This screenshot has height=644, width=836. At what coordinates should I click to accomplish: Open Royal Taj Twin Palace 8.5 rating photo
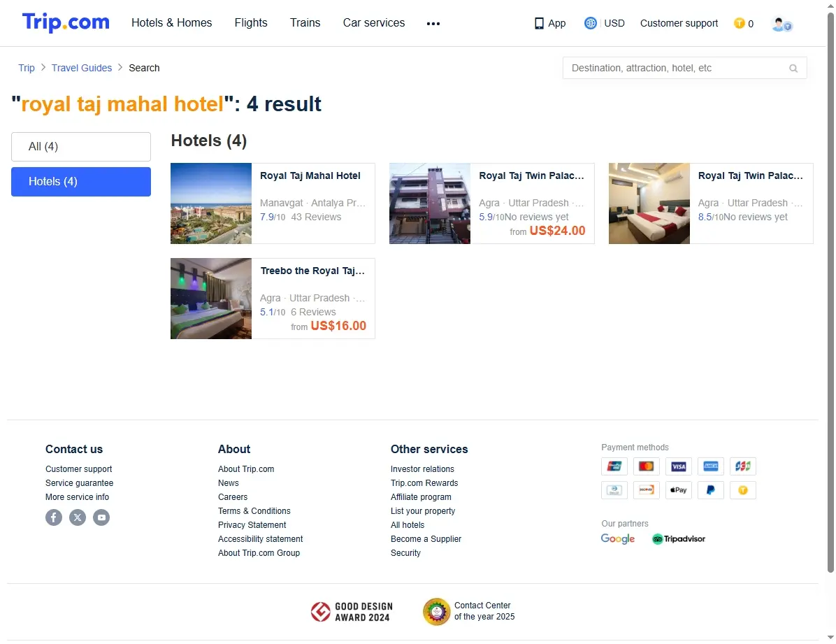pyautogui.click(x=649, y=203)
